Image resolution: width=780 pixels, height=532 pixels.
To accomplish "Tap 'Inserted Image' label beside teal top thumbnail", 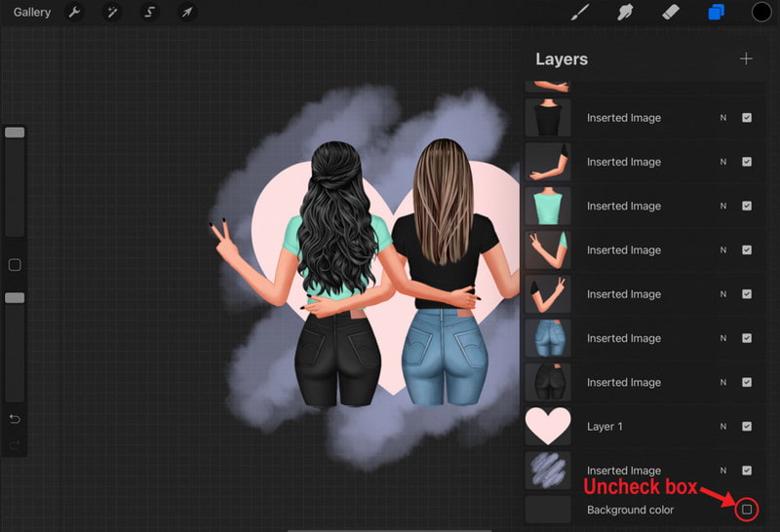I will (624, 206).
